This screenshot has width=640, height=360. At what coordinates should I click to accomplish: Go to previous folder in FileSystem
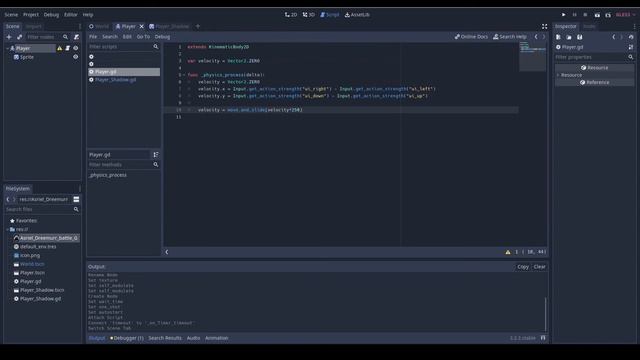pyautogui.click(x=8, y=199)
